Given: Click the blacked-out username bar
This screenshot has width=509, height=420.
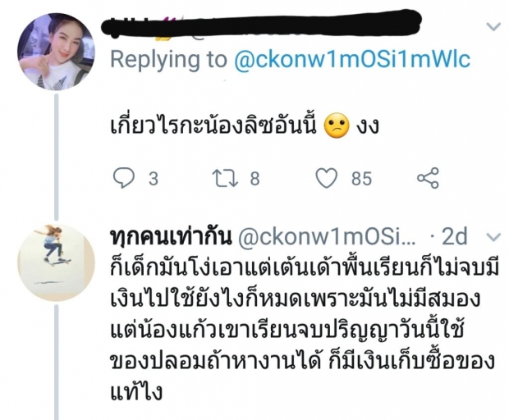Looking at the screenshot, I should click(x=262, y=23).
